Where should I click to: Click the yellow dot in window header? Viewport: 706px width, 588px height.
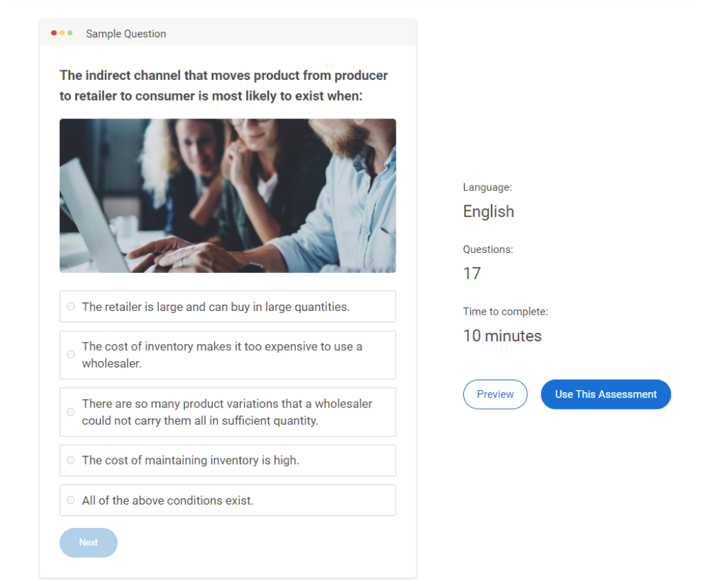(x=62, y=33)
